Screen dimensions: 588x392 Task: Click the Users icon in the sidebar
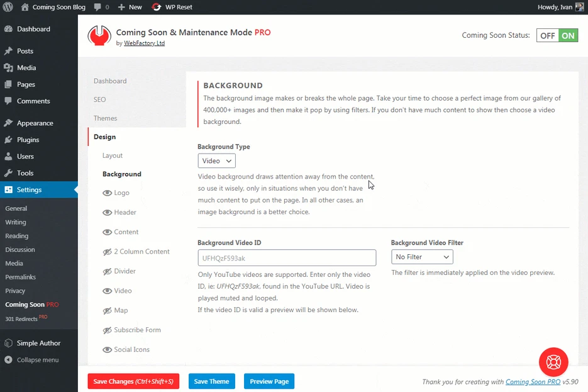pos(8,157)
